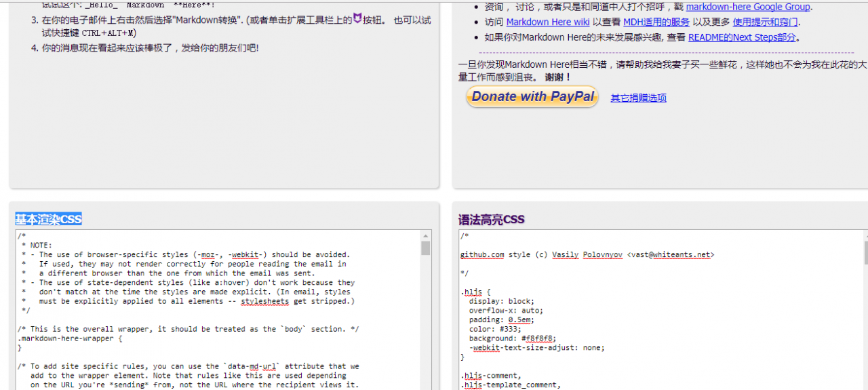Image resolution: width=868 pixels, height=390 pixels.
Task: Open the 其它捐赠选项 link
Action: coord(638,98)
